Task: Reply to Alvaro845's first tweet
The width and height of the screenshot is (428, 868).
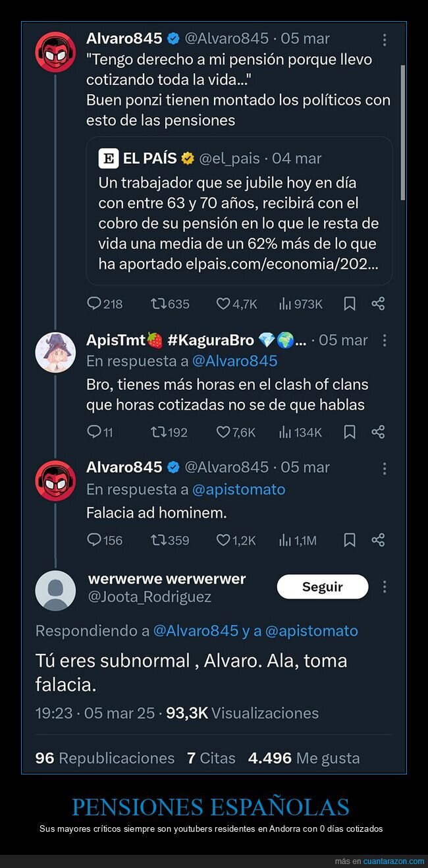Action: click(x=95, y=304)
